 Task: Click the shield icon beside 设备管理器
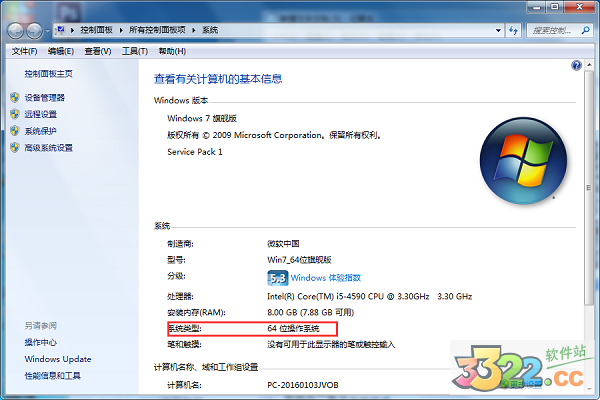15,98
